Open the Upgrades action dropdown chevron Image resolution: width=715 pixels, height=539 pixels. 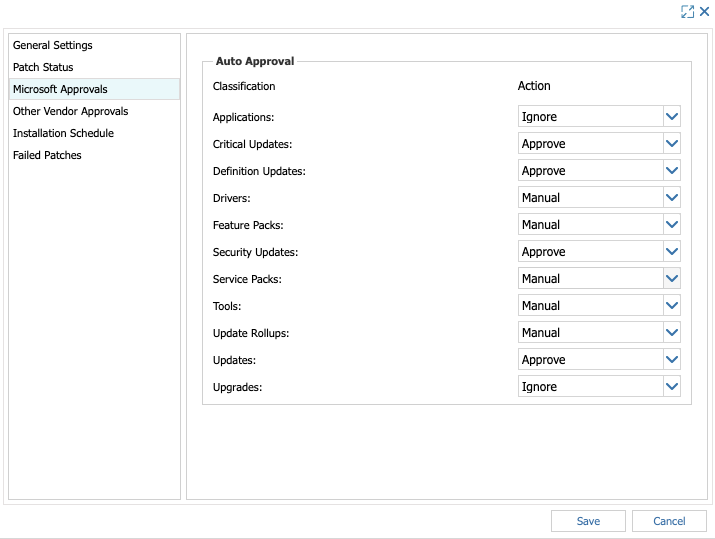click(672, 386)
